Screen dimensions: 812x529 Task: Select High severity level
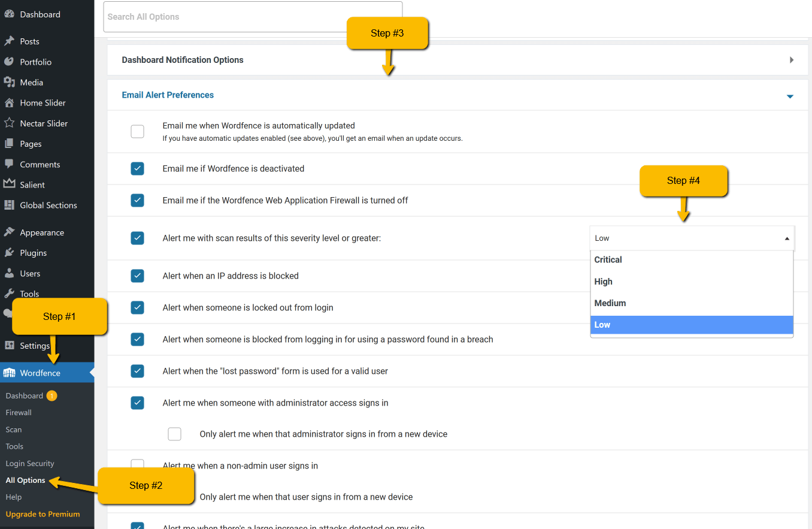[x=692, y=282]
